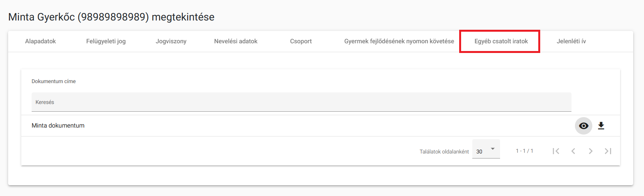Switch to the Csoport tab
Screen dimensions: 644x196
301,41
